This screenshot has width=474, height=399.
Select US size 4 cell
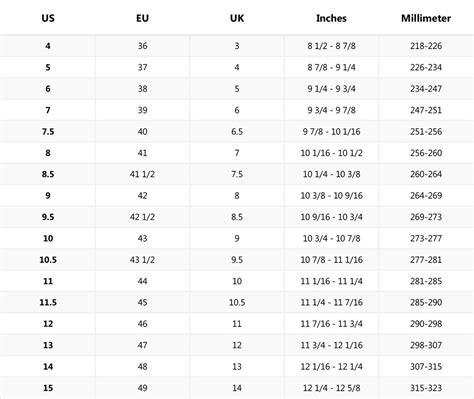(48, 46)
